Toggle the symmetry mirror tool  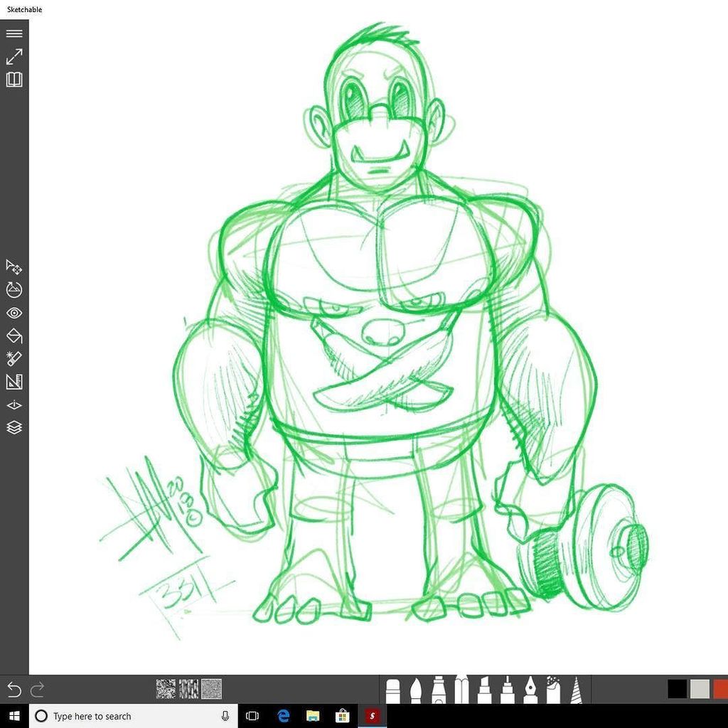point(14,405)
